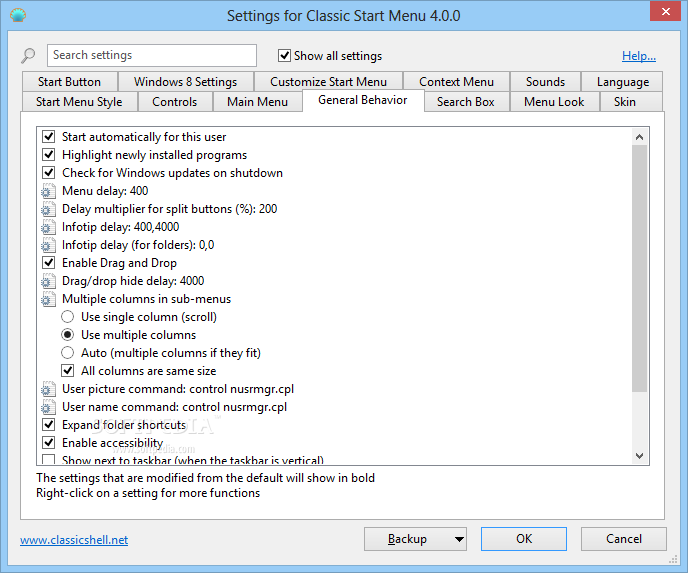
Task: Select the General Behavior tab
Action: [363, 100]
